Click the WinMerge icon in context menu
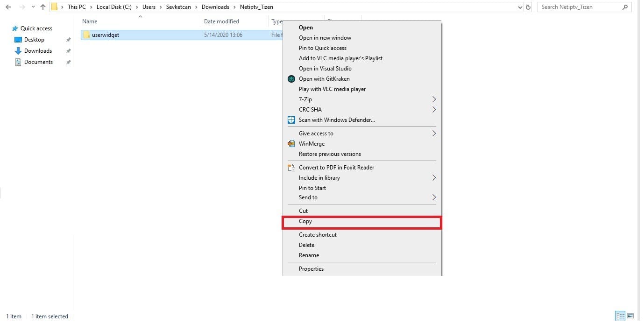Screen dimensions: 644x323 coord(291,144)
